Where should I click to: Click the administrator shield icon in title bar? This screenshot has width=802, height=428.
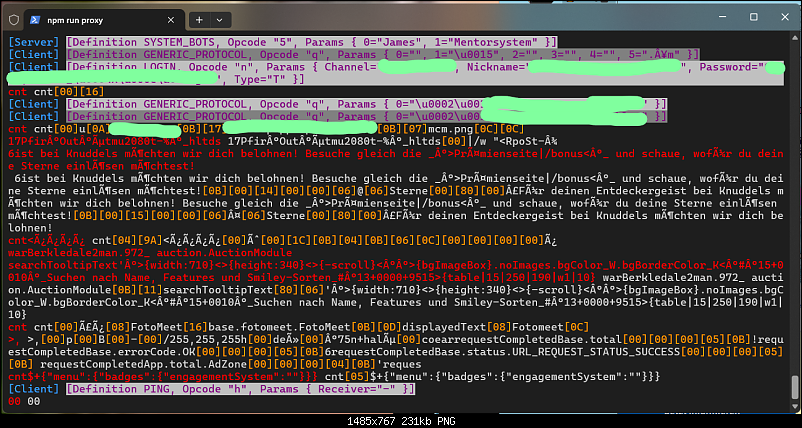(12, 19)
